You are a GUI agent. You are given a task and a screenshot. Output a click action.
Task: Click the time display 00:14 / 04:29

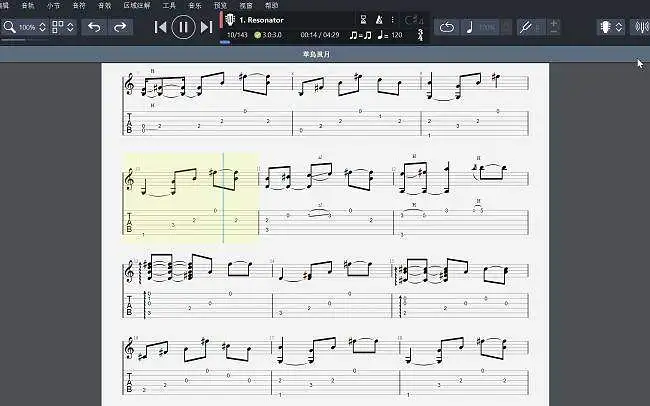tap(320, 35)
